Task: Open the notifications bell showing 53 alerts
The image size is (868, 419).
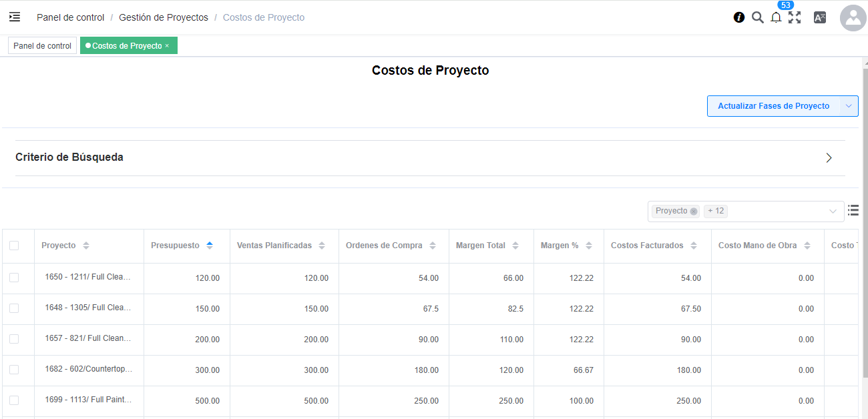Action: click(x=776, y=17)
